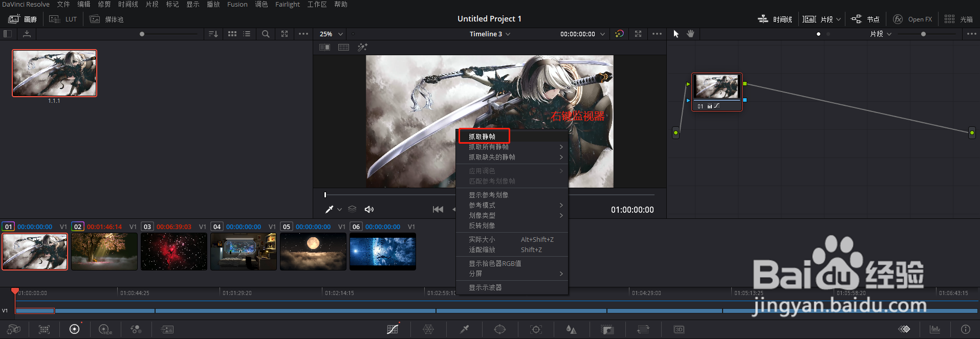Open the viewer timecode display dropdown
The height and width of the screenshot is (339, 980).
[x=582, y=34]
